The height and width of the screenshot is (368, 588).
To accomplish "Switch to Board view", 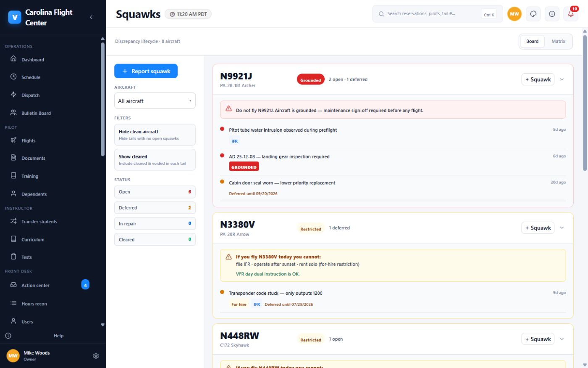I will [x=532, y=41].
